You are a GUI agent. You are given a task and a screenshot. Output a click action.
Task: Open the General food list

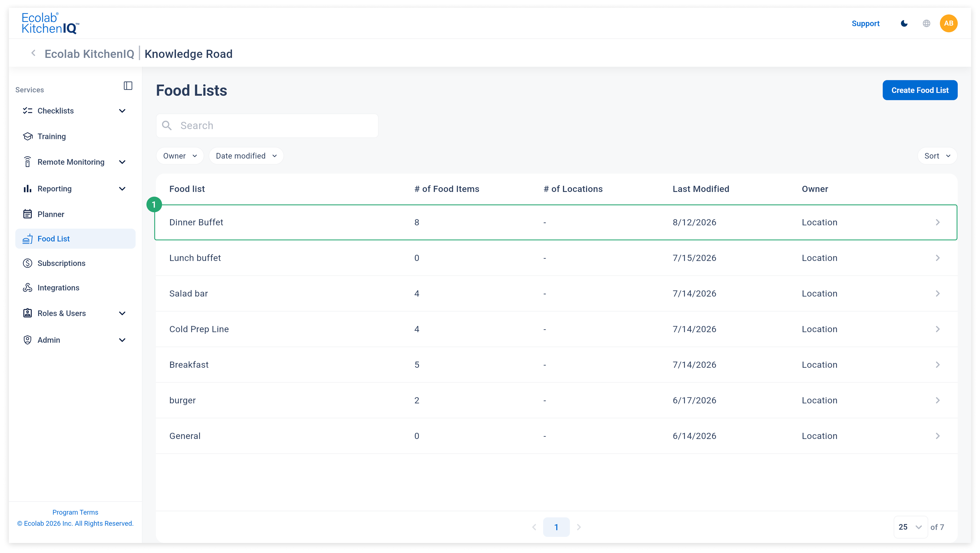557,436
